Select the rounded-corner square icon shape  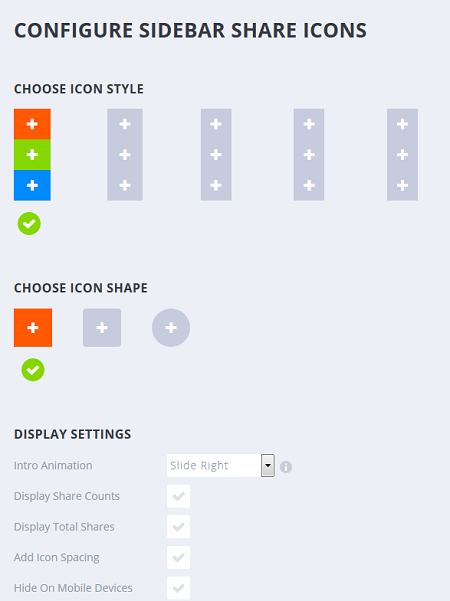click(x=102, y=328)
